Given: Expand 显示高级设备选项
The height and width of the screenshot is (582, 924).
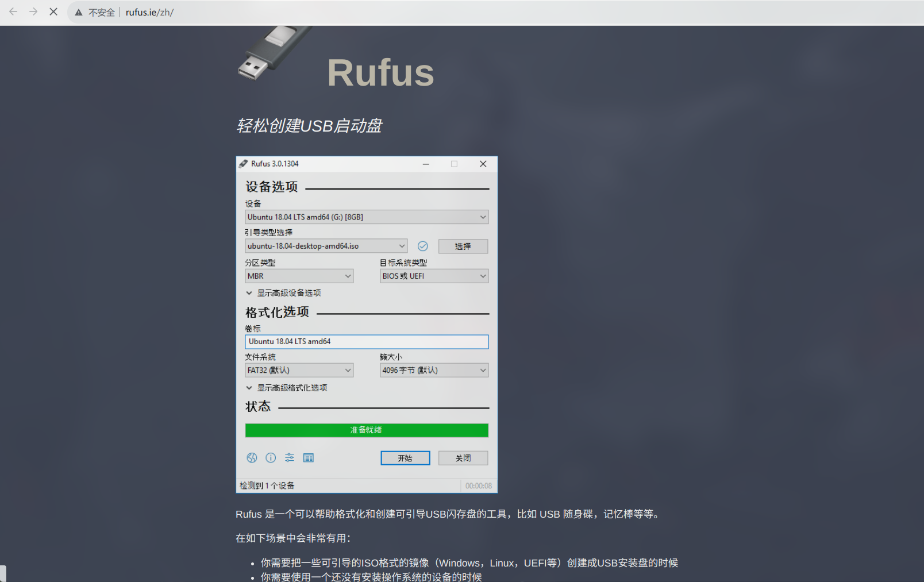Looking at the screenshot, I should coord(283,293).
